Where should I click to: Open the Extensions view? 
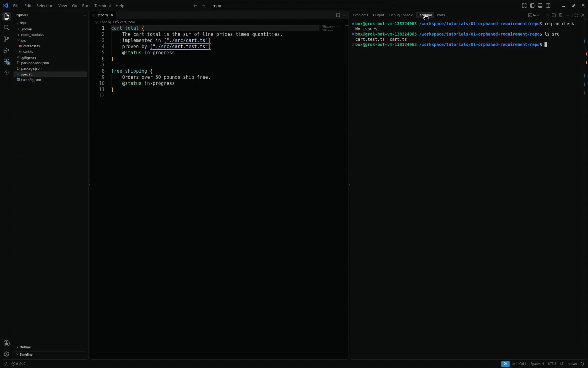click(x=7, y=62)
